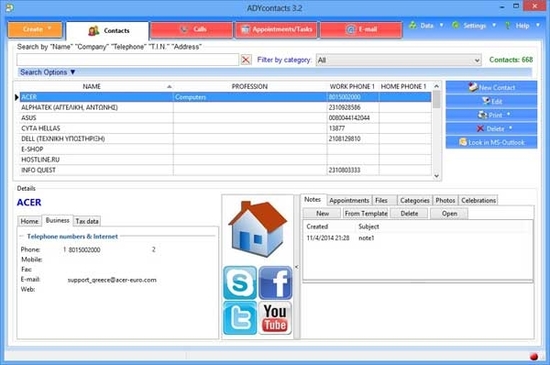Switch to the Contacts tab

[108, 31]
